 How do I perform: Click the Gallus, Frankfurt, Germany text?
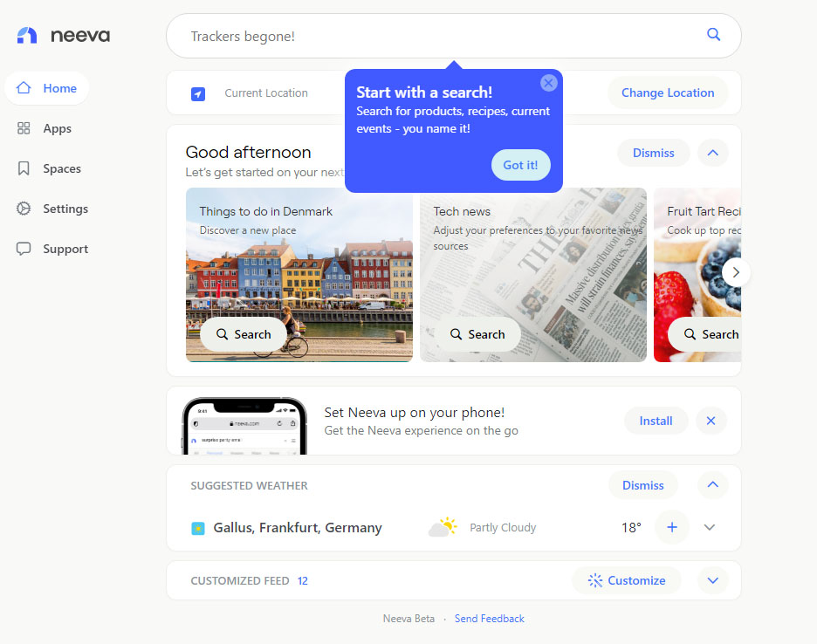(x=298, y=527)
